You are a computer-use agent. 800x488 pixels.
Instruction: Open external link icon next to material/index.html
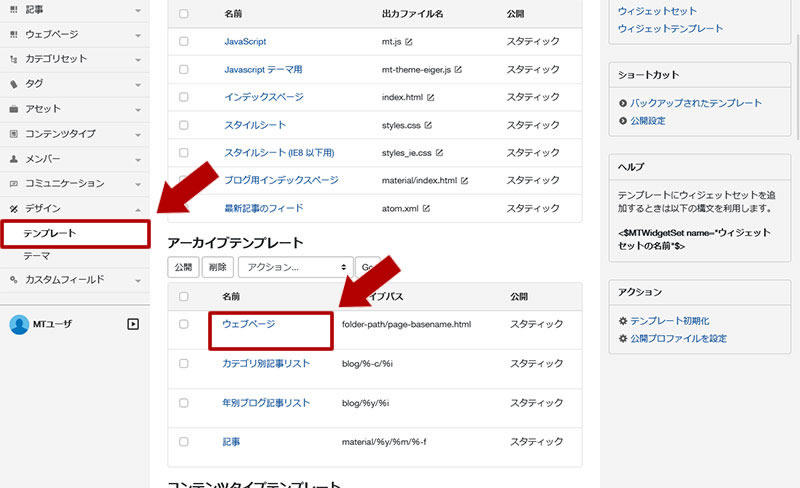464,180
